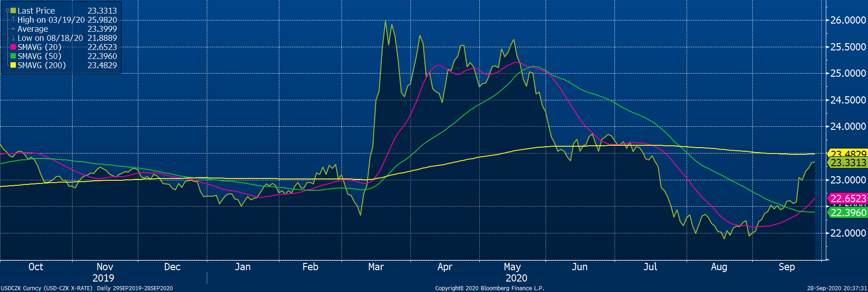The width and height of the screenshot is (868, 292).
Task: Click the Jul label on time axis
Action: click(650, 267)
